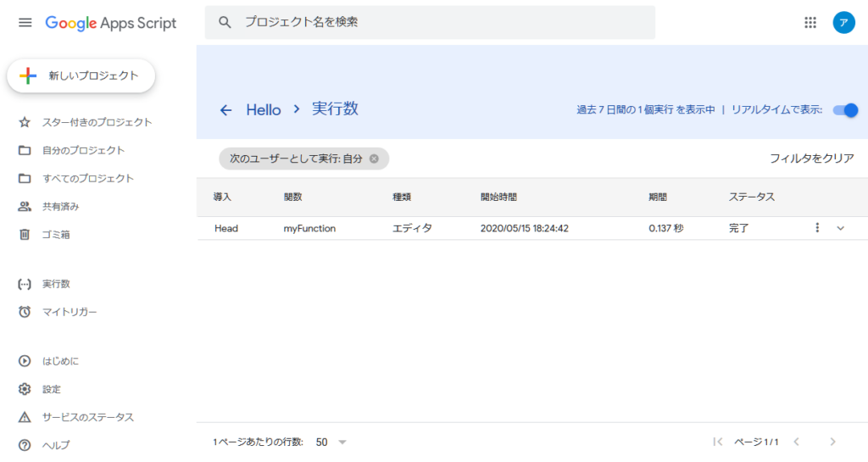Click the プロジェクト名を検索 search field
Viewport: 868px width, 462px height.
[x=441, y=23]
